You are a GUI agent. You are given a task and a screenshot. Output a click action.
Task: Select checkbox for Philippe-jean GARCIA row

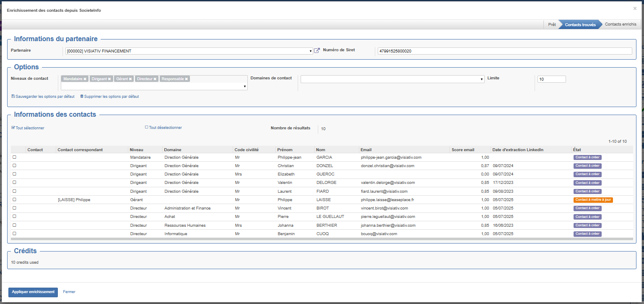pyautogui.click(x=14, y=157)
